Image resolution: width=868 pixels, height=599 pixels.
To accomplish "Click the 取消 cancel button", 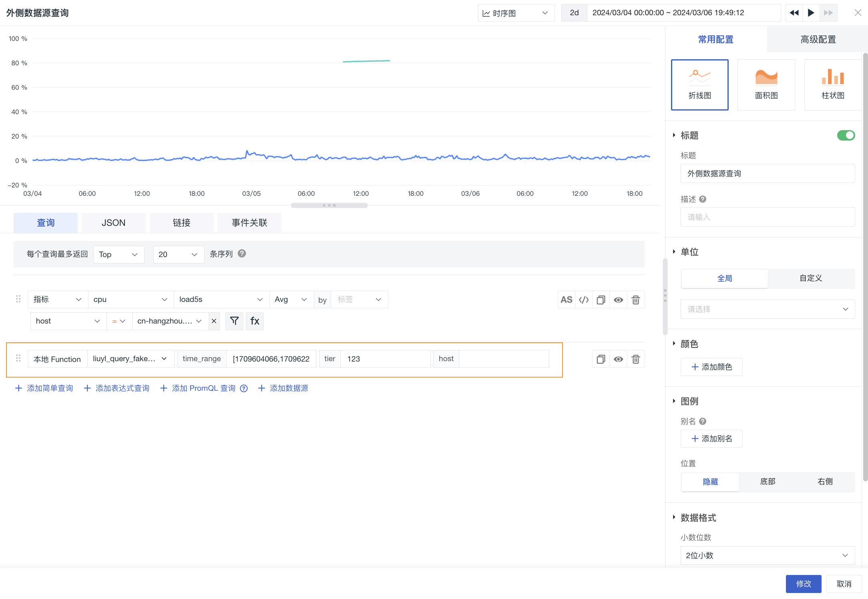I will tap(844, 584).
